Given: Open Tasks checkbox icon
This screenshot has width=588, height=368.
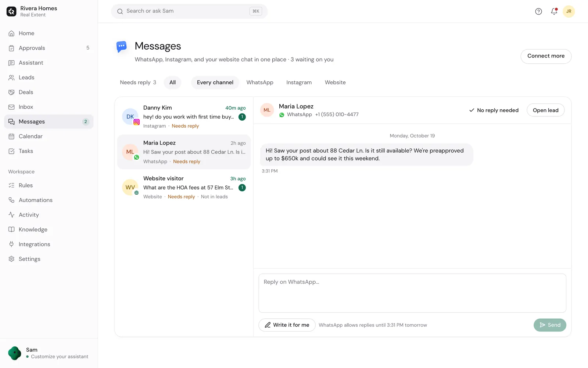Looking at the screenshot, I should tap(11, 151).
